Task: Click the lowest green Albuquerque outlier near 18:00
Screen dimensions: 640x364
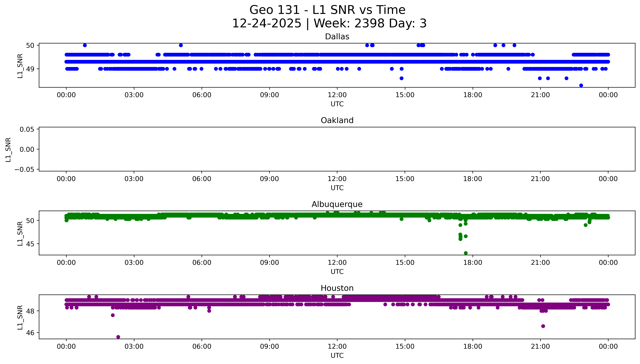Action: tap(466, 253)
